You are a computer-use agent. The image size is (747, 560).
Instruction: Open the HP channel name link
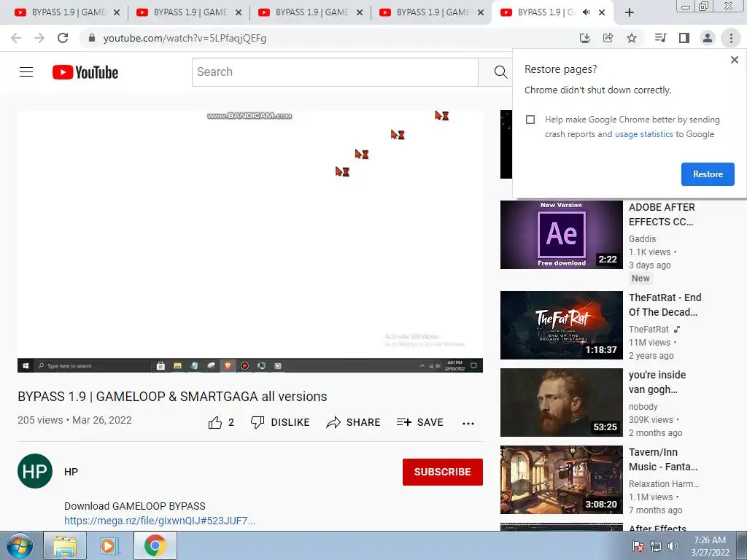[x=71, y=472]
